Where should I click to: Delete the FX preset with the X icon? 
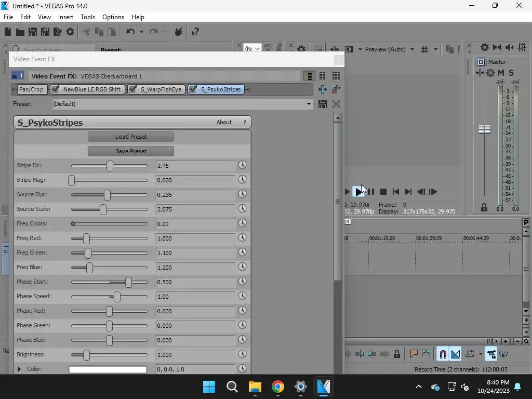coord(336,104)
